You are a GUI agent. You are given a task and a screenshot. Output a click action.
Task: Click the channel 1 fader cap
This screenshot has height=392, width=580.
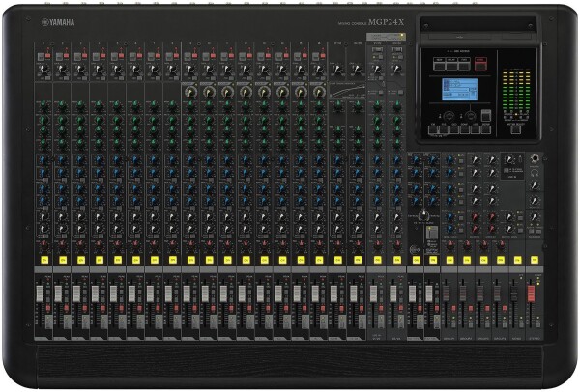coord(40,294)
